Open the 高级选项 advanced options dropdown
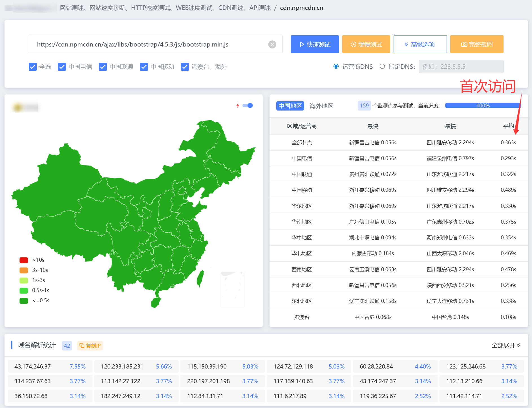532x408 pixels. click(420, 44)
